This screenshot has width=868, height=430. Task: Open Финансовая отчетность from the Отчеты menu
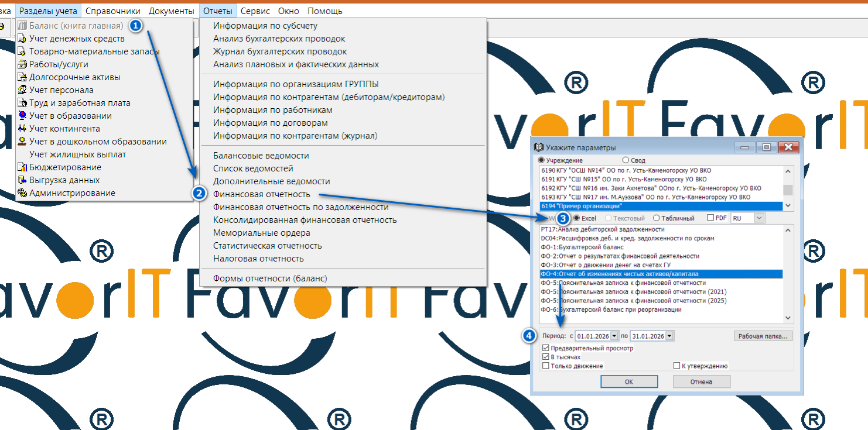pyautogui.click(x=261, y=194)
